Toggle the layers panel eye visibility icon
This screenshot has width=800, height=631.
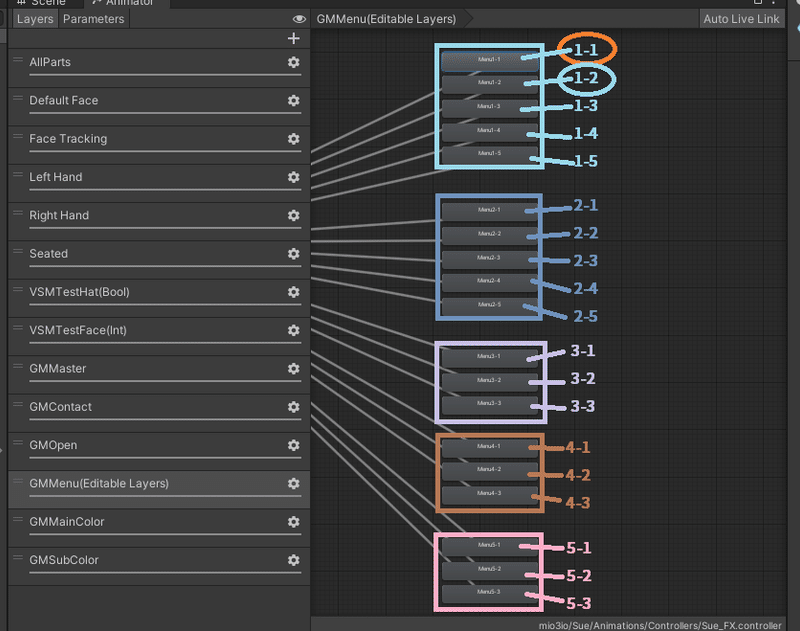[x=299, y=19]
